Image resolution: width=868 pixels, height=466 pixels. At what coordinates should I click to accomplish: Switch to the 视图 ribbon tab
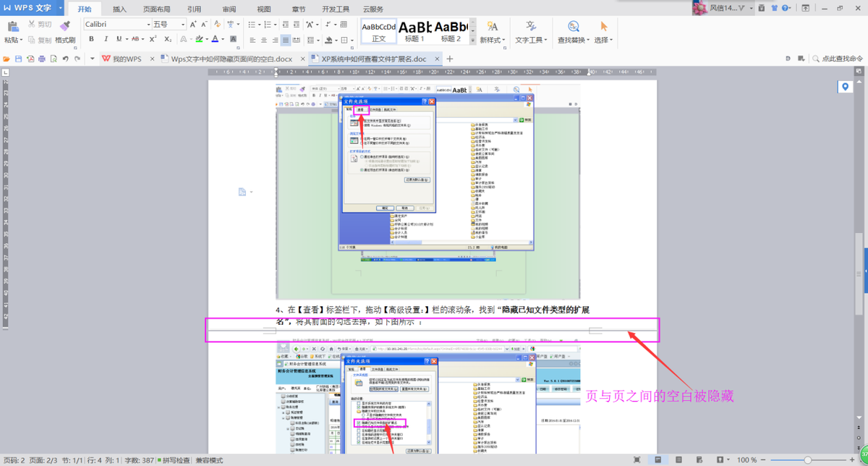265,9
